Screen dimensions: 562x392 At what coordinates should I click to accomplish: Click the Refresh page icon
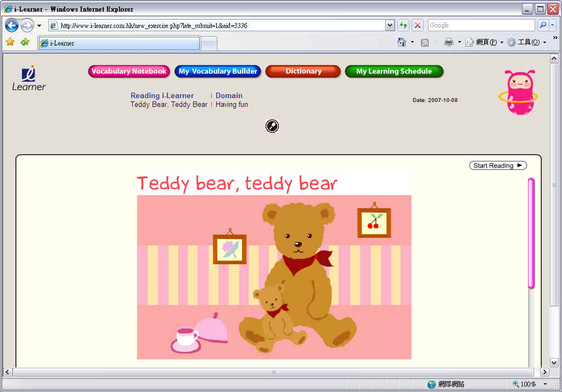click(x=403, y=25)
